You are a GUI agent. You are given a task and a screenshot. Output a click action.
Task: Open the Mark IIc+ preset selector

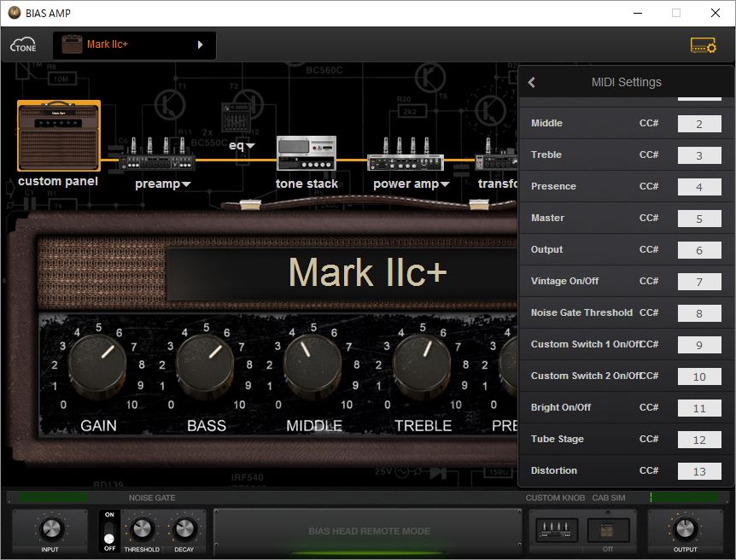[134, 45]
